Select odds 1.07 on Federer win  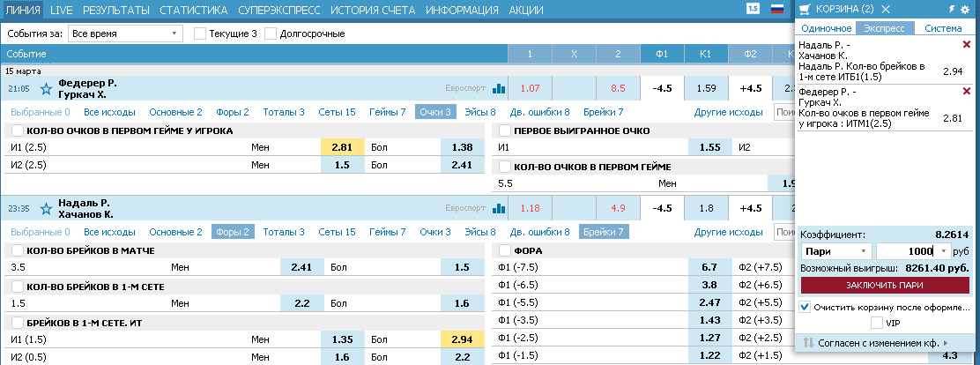point(530,89)
